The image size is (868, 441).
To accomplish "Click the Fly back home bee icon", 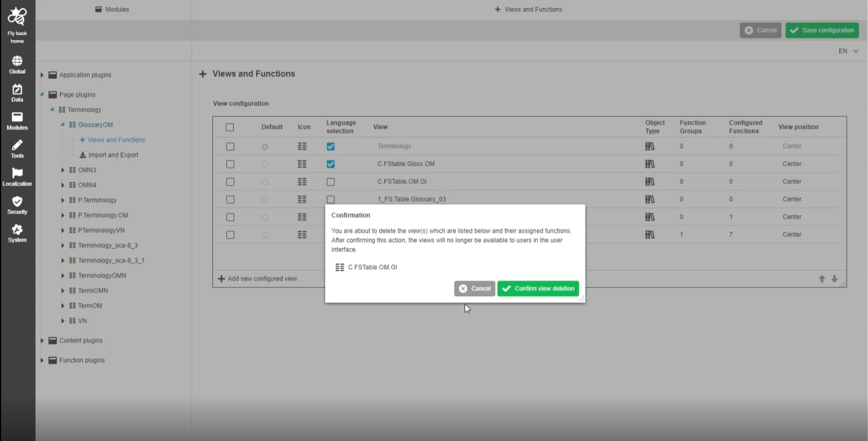I will point(17,17).
